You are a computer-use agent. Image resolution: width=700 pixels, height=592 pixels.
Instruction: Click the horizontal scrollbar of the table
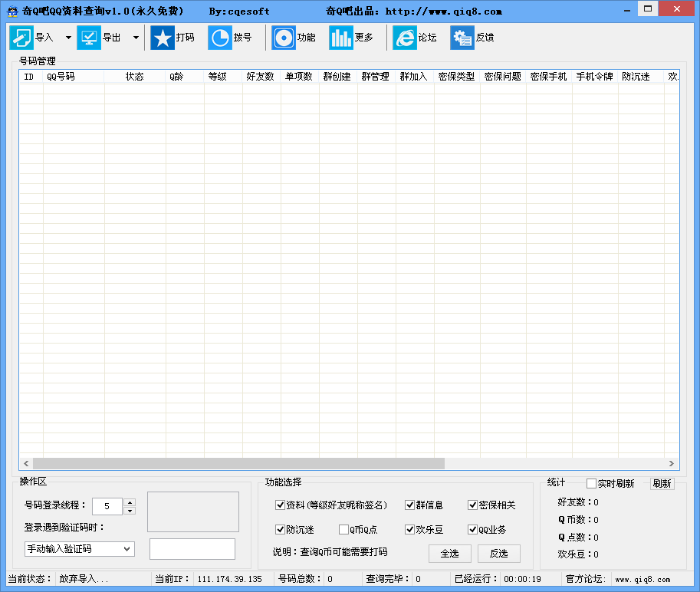[x=238, y=464]
